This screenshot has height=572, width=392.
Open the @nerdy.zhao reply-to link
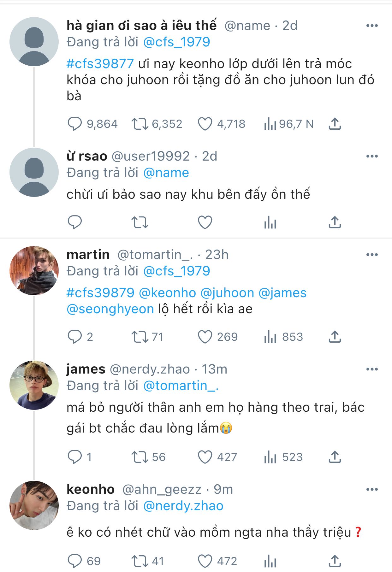[x=183, y=506]
